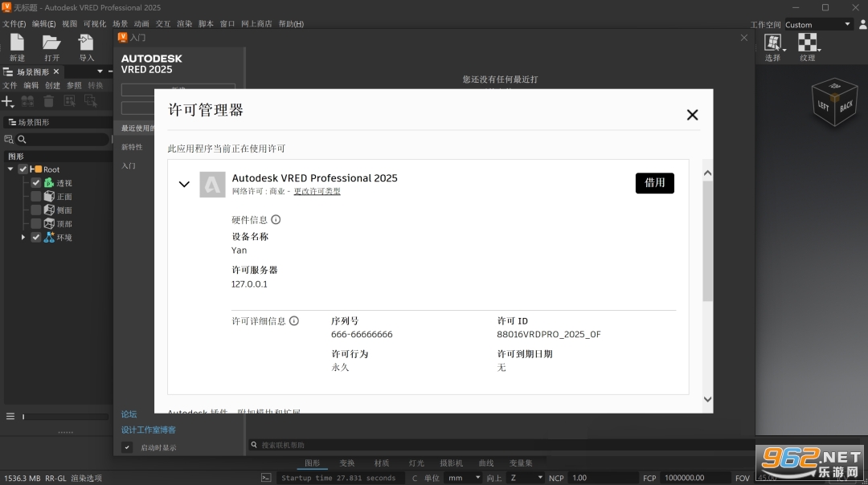Select the 选择 tool icon

point(773,43)
